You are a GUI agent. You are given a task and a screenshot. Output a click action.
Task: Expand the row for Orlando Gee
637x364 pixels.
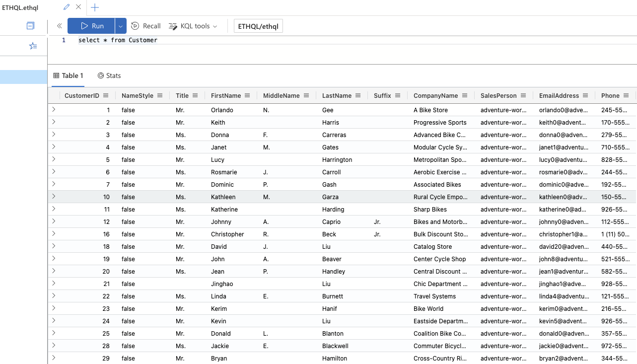[54, 110]
